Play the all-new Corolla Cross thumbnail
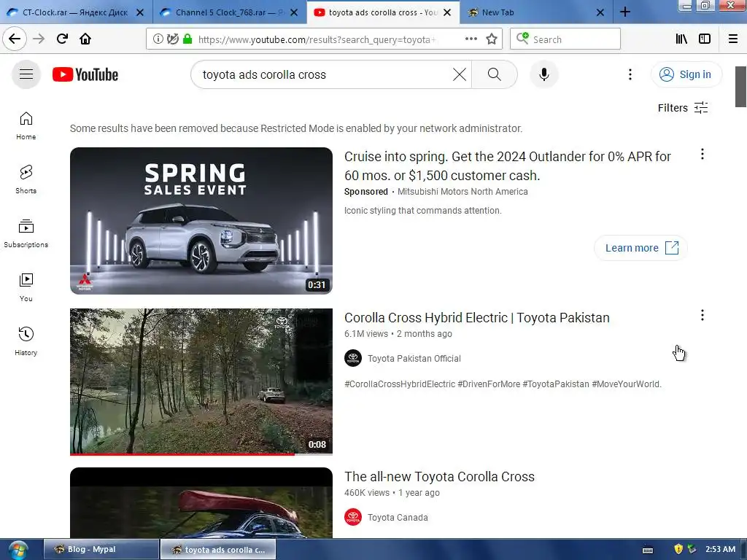 [201, 502]
